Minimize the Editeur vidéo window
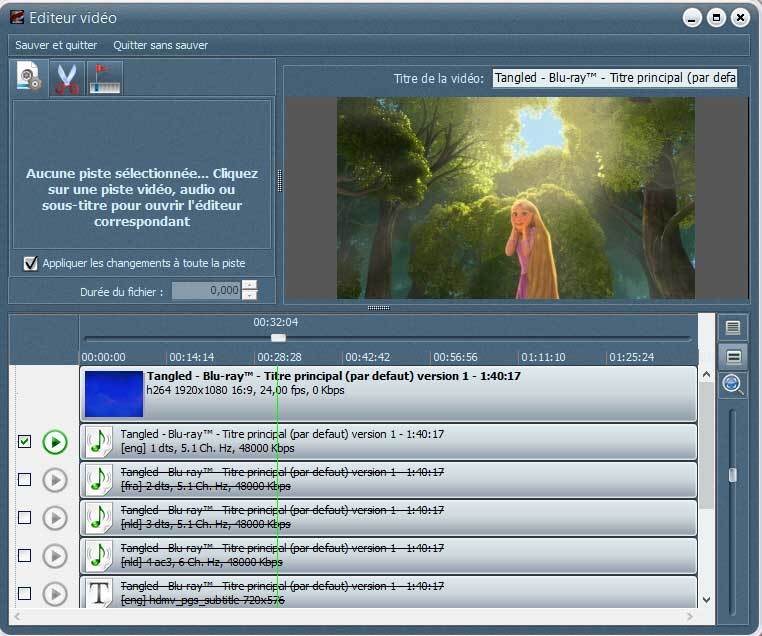 coord(692,18)
